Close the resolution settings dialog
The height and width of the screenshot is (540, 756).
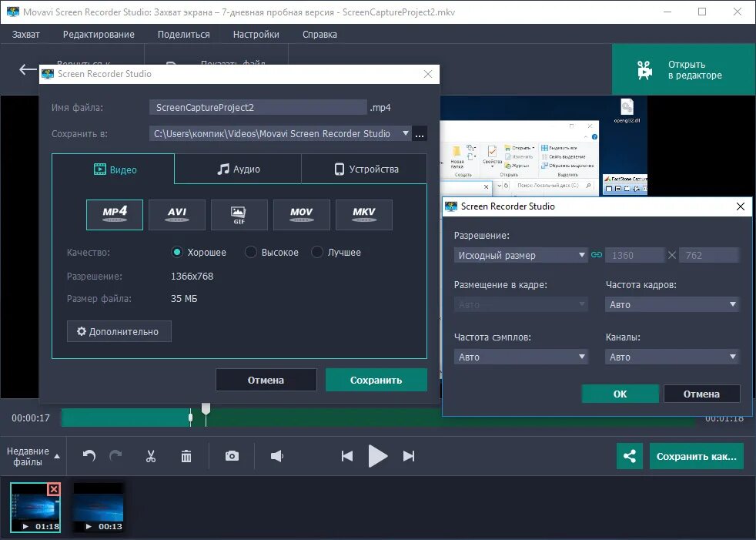coord(741,206)
